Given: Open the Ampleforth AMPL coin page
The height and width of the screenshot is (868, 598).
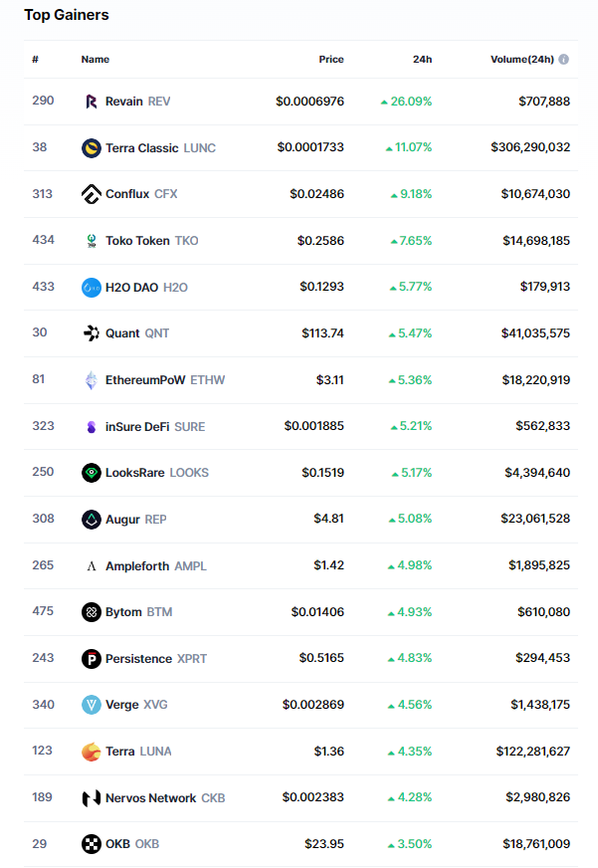Looking at the screenshot, I should tap(155, 566).
